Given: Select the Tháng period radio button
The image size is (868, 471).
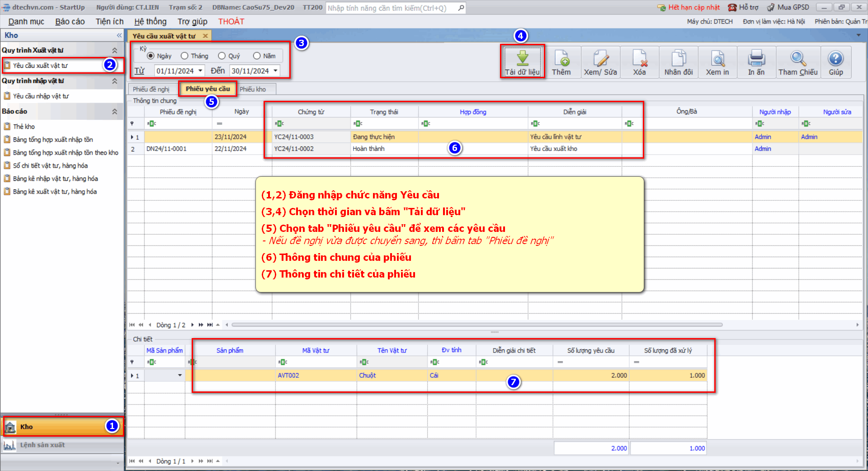Looking at the screenshot, I should tap(184, 56).
